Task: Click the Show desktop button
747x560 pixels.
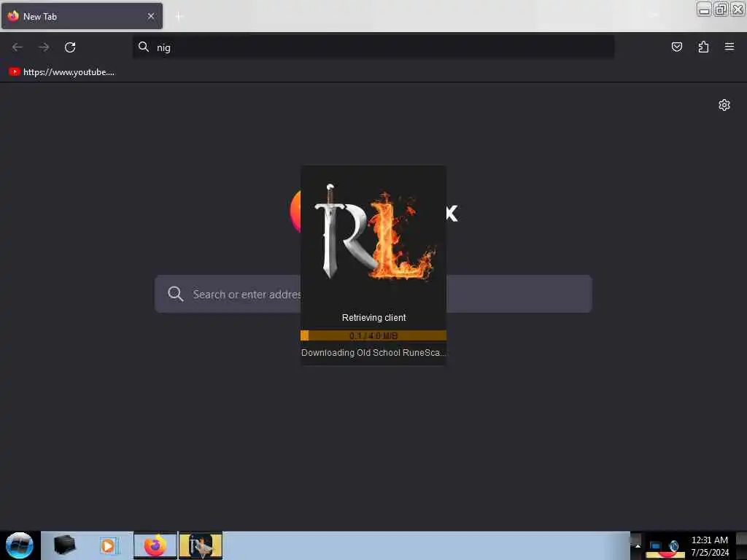Action: coord(742,545)
